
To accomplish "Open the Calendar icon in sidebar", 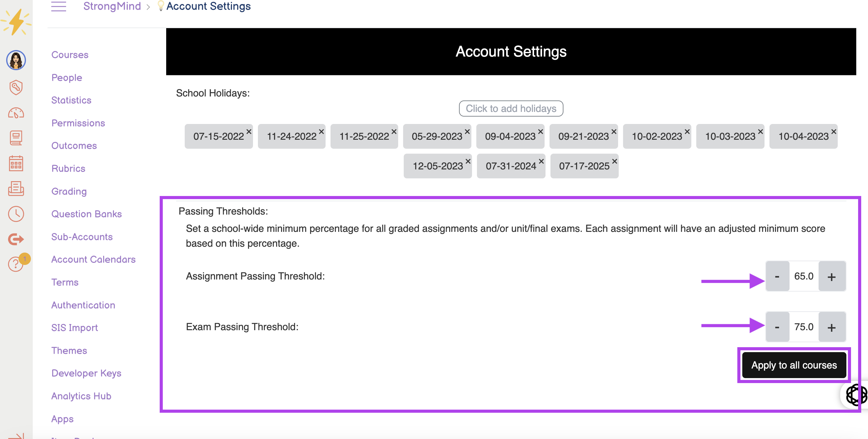I will click(16, 163).
